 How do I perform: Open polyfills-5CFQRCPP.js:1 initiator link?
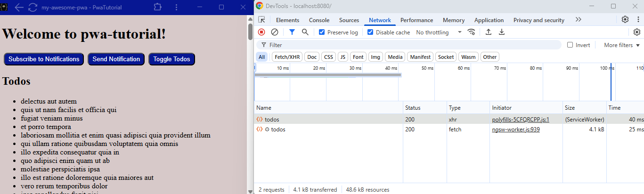coord(521,120)
